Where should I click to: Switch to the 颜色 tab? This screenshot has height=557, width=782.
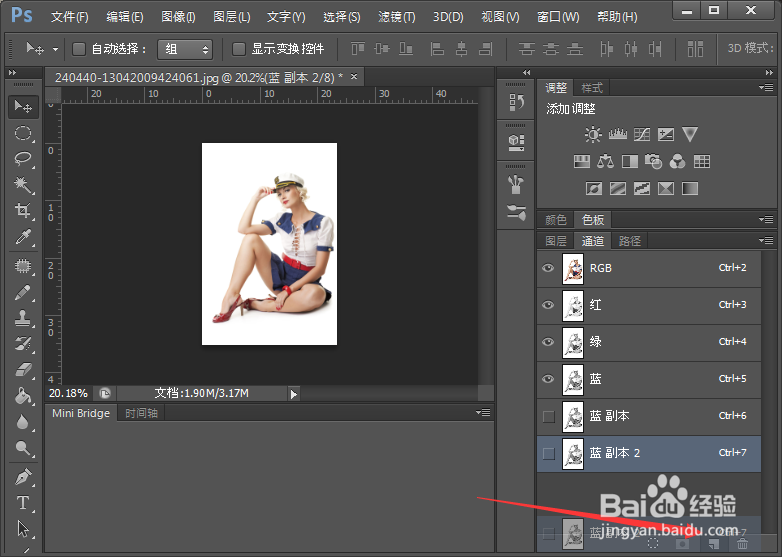556,220
